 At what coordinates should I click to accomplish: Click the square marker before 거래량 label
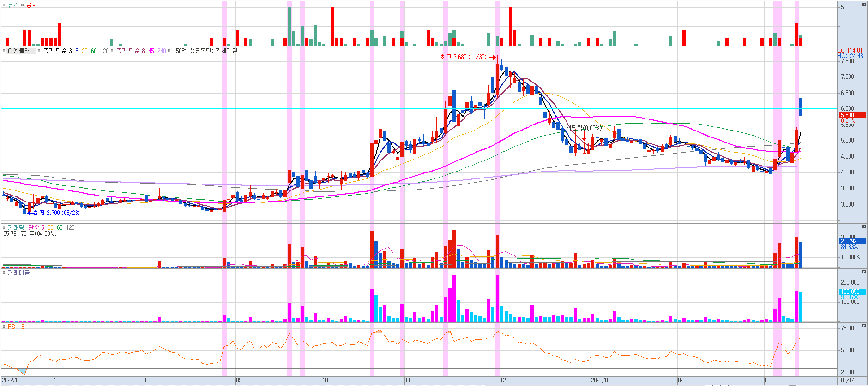point(4,227)
